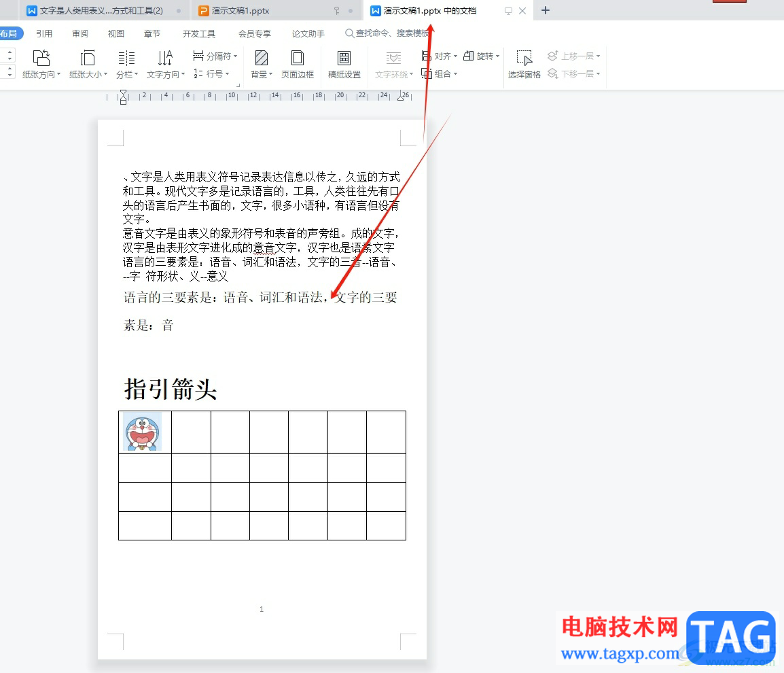Click the page setup dialog launcher corner
Image resolution: width=784 pixels, height=673 pixels.
coord(238,86)
